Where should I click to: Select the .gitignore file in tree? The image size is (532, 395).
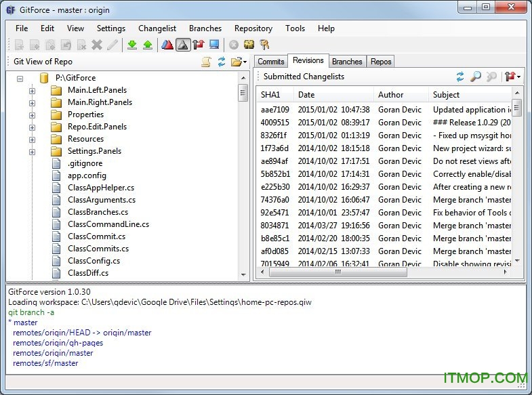click(85, 163)
